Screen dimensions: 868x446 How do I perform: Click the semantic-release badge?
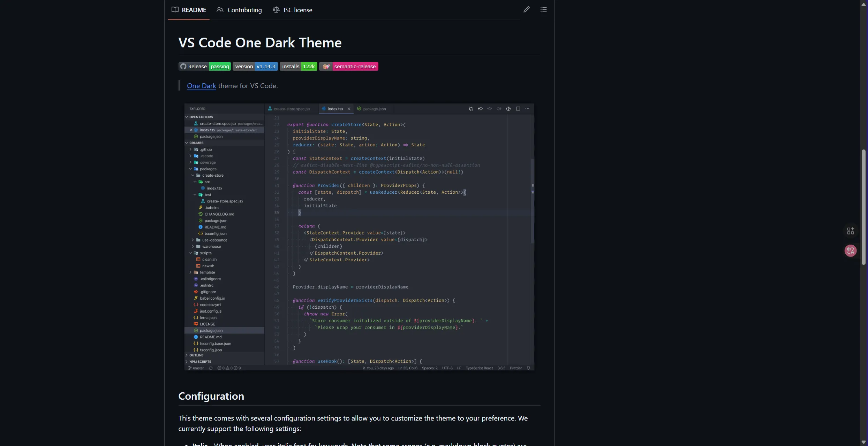pyautogui.click(x=348, y=67)
